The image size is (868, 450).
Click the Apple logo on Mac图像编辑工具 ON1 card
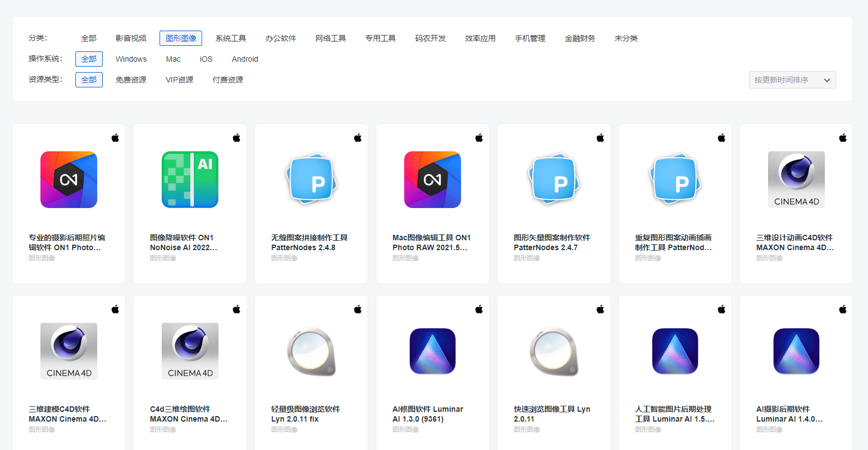479,138
